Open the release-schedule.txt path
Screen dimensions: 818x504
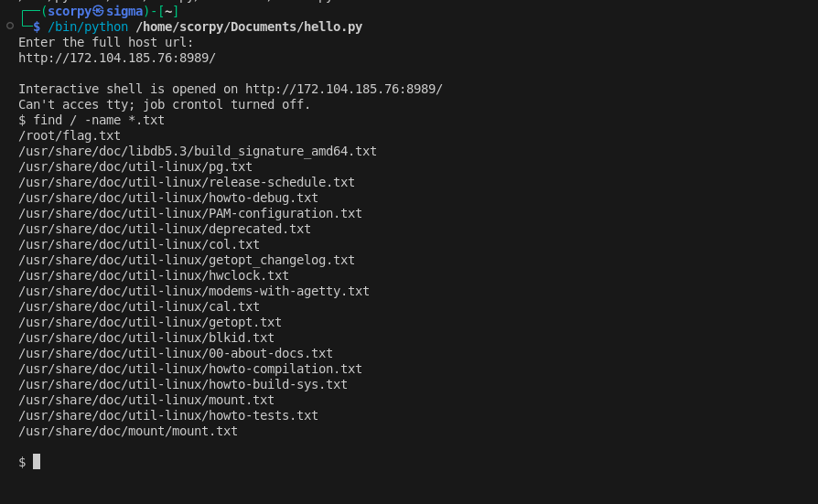[187, 182]
